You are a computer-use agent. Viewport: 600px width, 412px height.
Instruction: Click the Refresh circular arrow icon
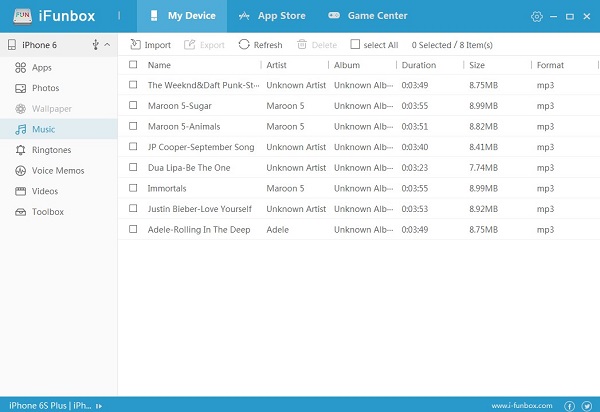pos(244,45)
